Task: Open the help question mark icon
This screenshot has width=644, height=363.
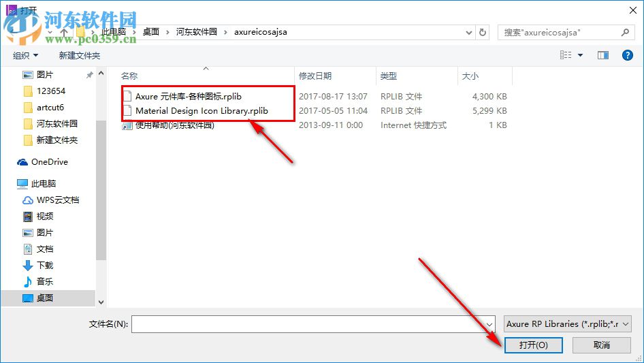Action: 628,55
